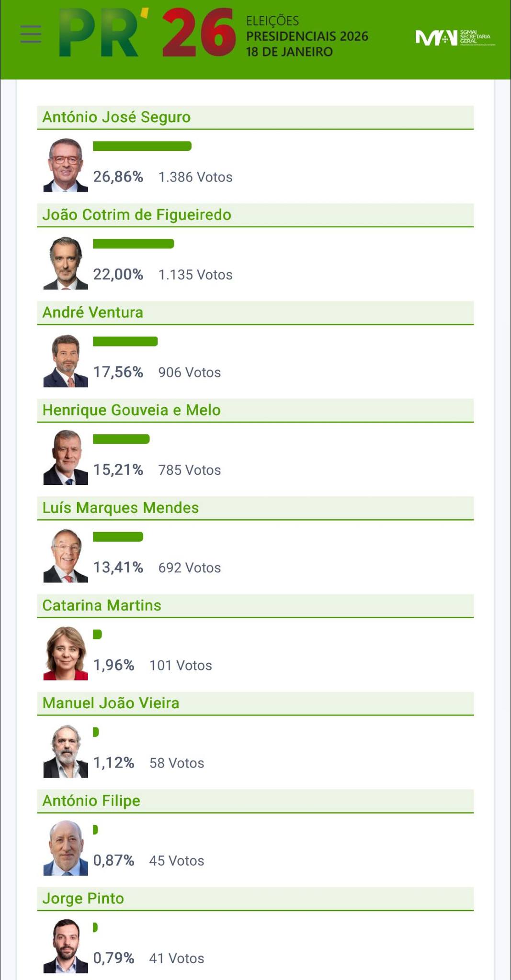Click Luís Marques Mendes' portrait
This screenshot has width=511, height=980.
pyautogui.click(x=66, y=556)
